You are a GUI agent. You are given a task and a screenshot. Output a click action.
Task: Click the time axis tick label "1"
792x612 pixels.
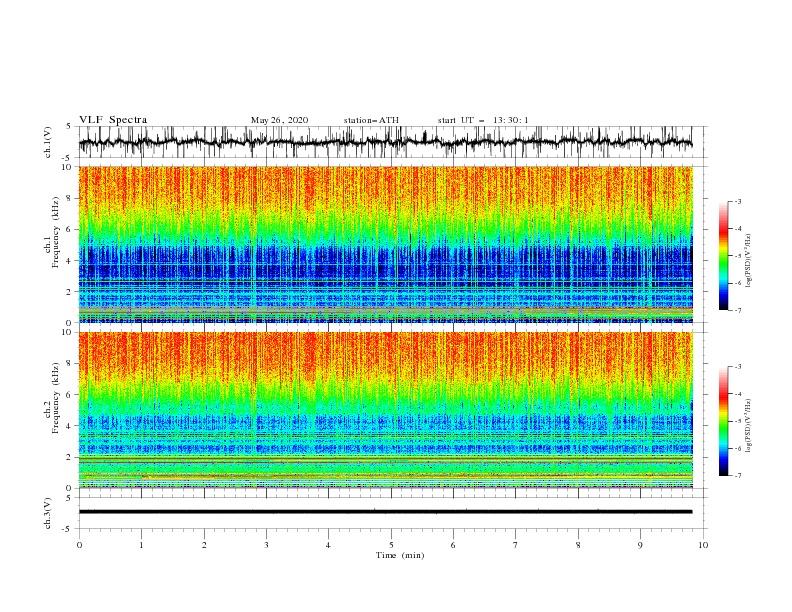(x=141, y=545)
